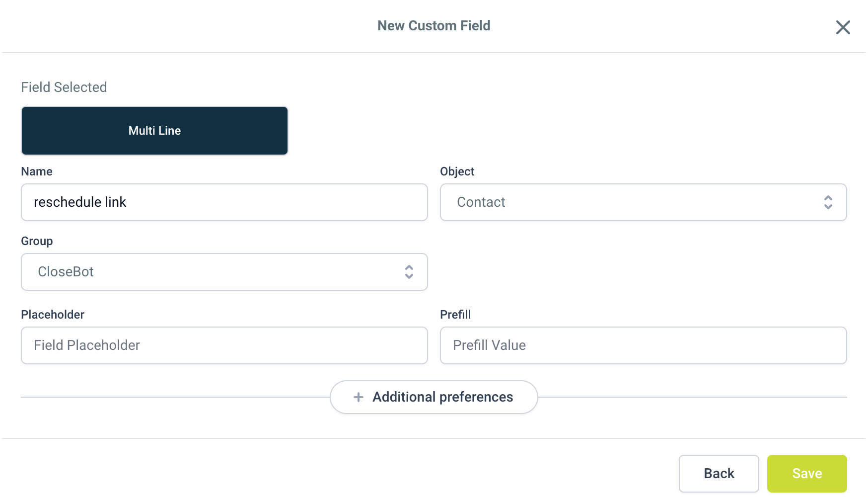The height and width of the screenshot is (503, 868).
Task: Click the plus icon beside Additional preferences
Action: 359,397
